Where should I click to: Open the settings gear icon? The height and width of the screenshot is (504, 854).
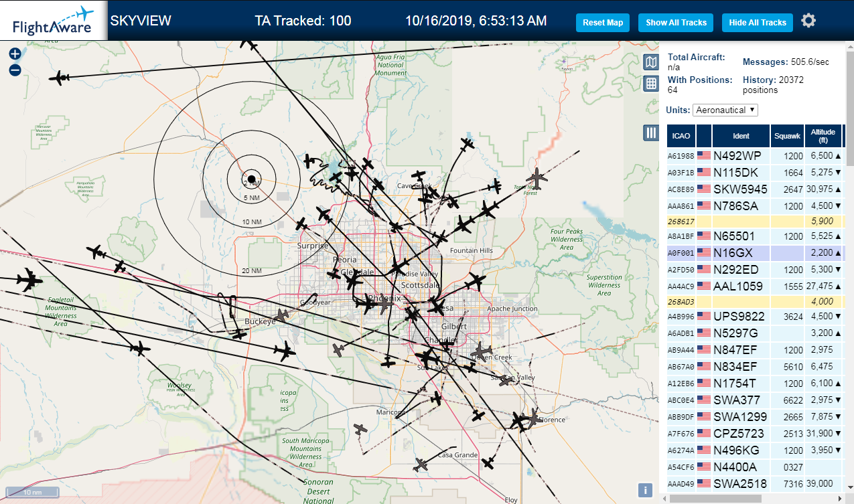click(x=808, y=21)
